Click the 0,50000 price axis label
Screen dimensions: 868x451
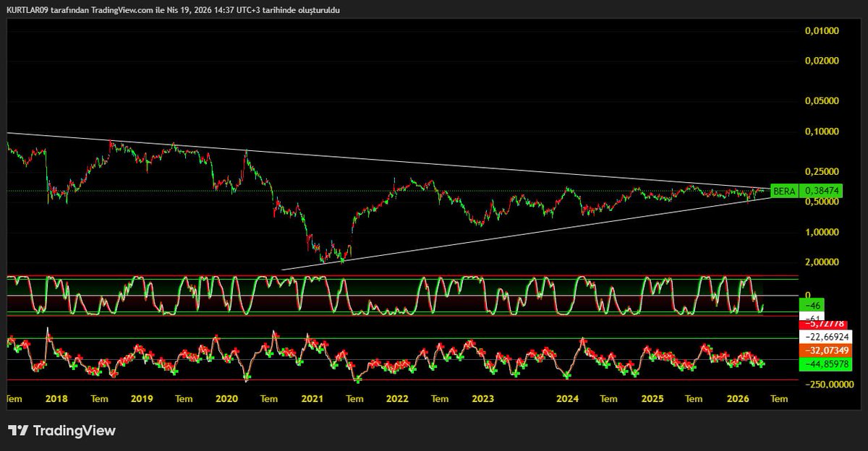(x=822, y=202)
